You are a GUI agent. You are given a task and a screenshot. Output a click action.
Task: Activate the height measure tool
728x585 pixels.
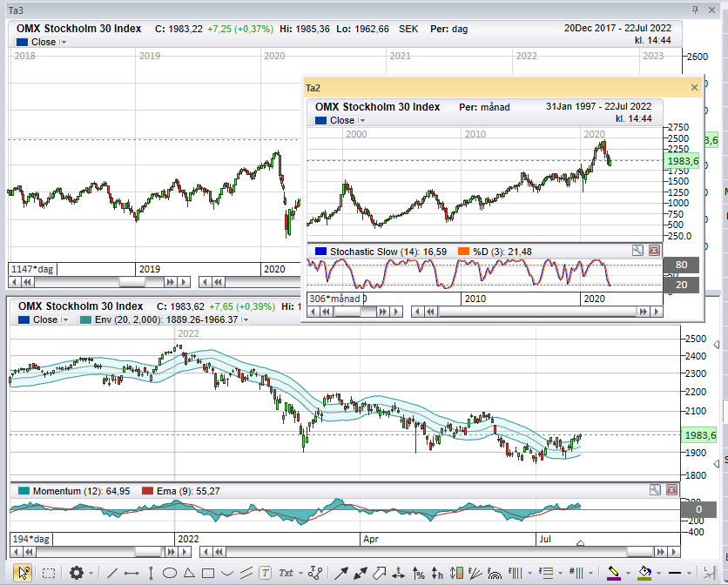(437, 574)
